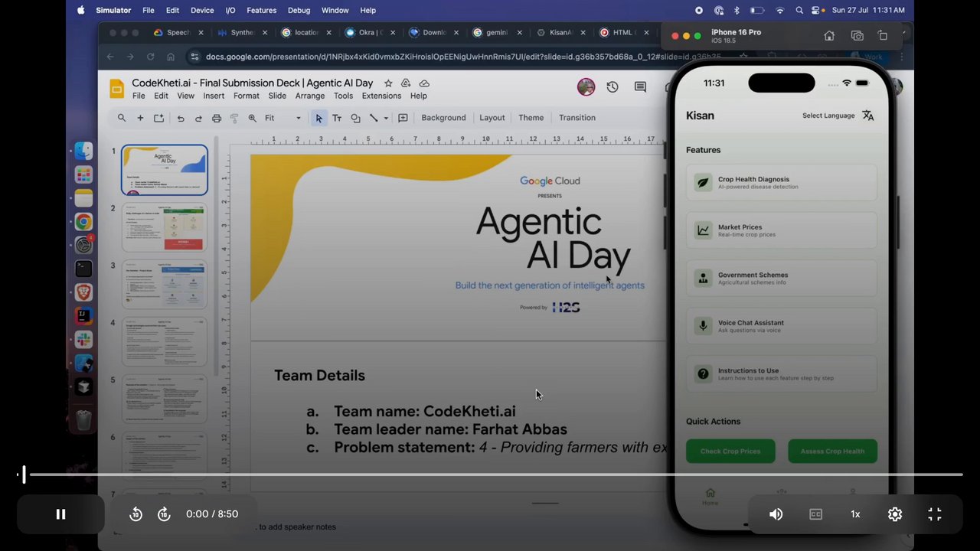This screenshot has height=551, width=980.
Task: Switch to the gemini Chrome tab
Action: pyautogui.click(x=495, y=33)
